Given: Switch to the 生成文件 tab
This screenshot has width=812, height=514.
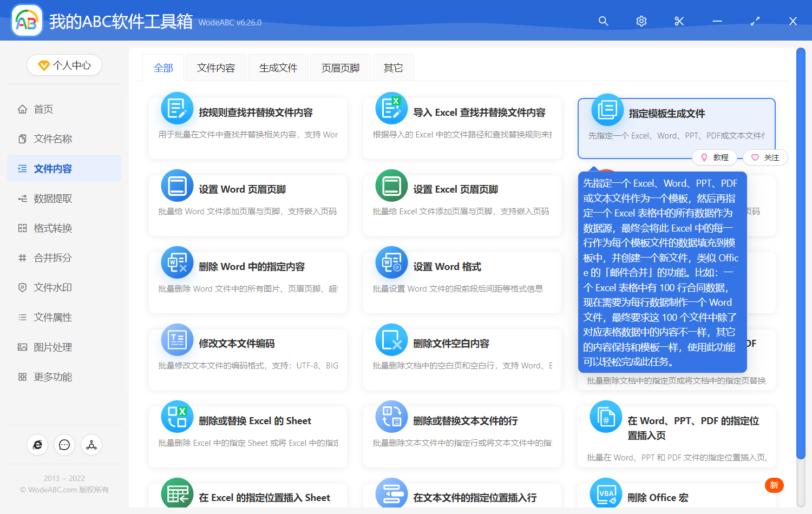Looking at the screenshot, I should click(x=278, y=67).
